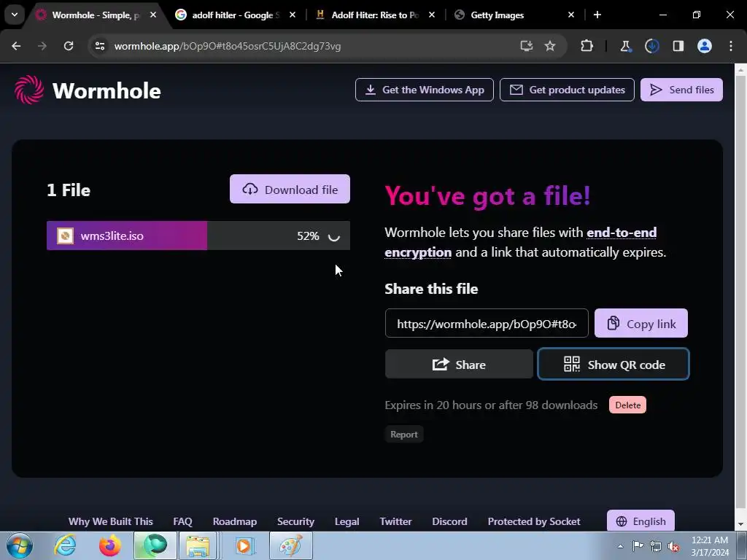The height and width of the screenshot is (560, 747).
Task: Open the Windows Start menu
Action: 19,545
